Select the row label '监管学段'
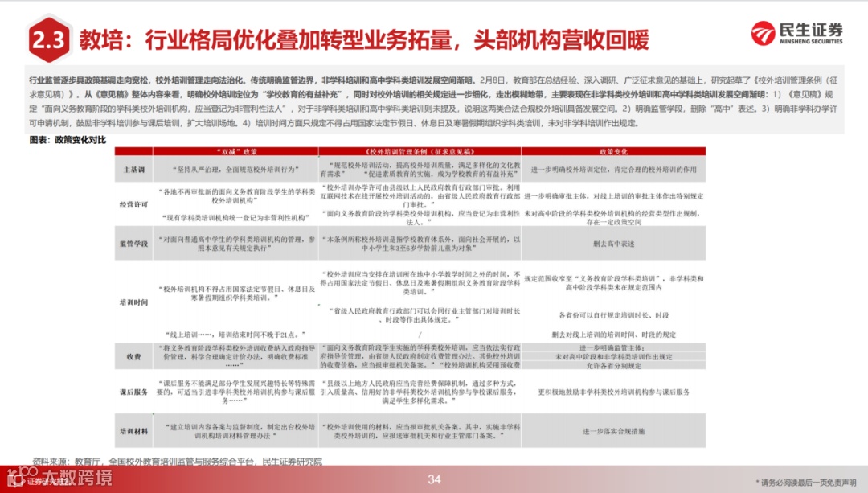 pyautogui.click(x=133, y=243)
